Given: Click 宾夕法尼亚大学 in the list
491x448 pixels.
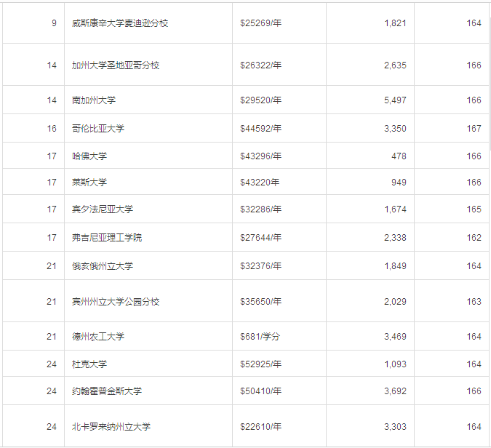Looking at the screenshot, I should coord(103,209).
